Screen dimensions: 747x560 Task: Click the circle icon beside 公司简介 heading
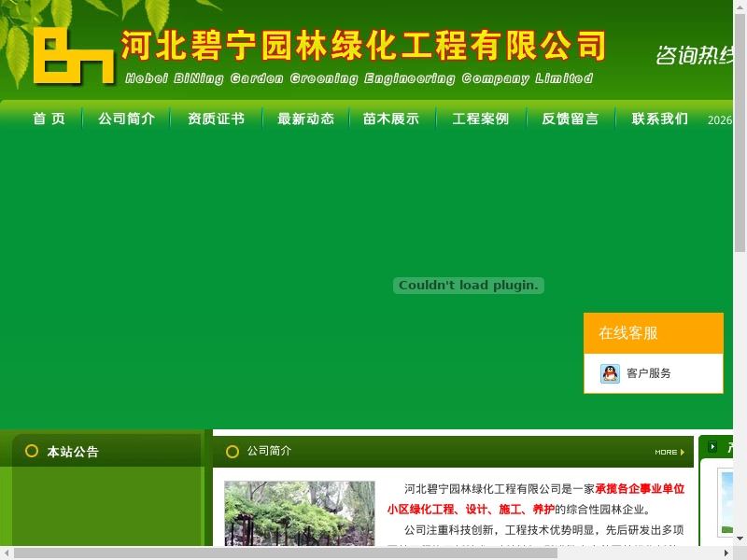[x=233, y=452]
